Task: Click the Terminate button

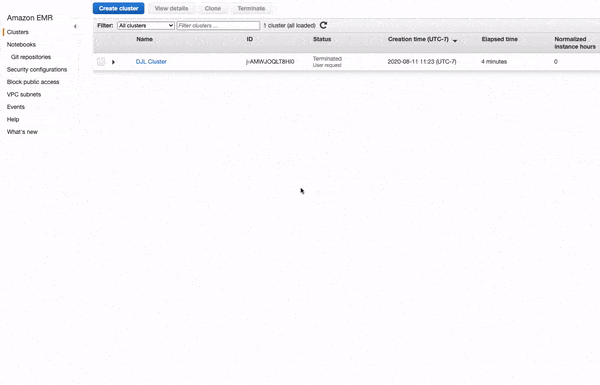Action: coord(251,8)
